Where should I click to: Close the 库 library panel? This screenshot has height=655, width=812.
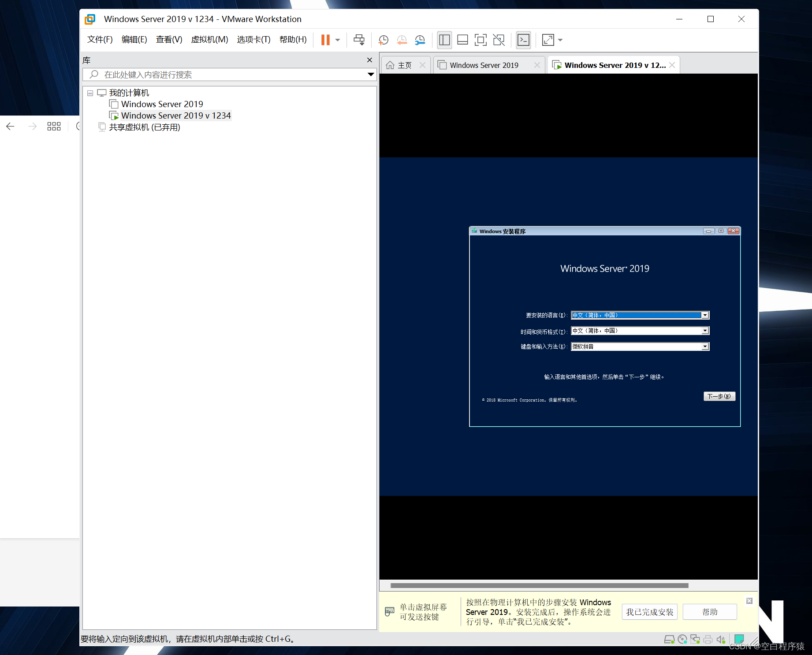[369, 60]
